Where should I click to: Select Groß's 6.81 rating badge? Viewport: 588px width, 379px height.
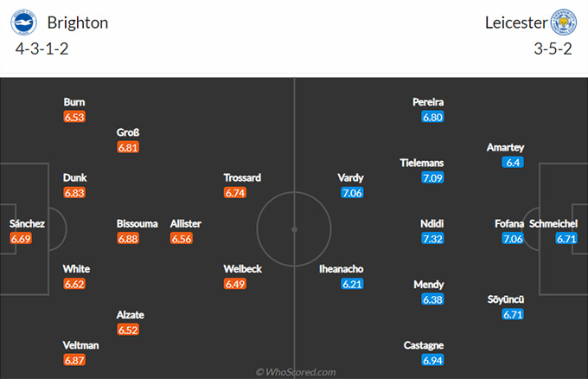[x=128, y=147]
